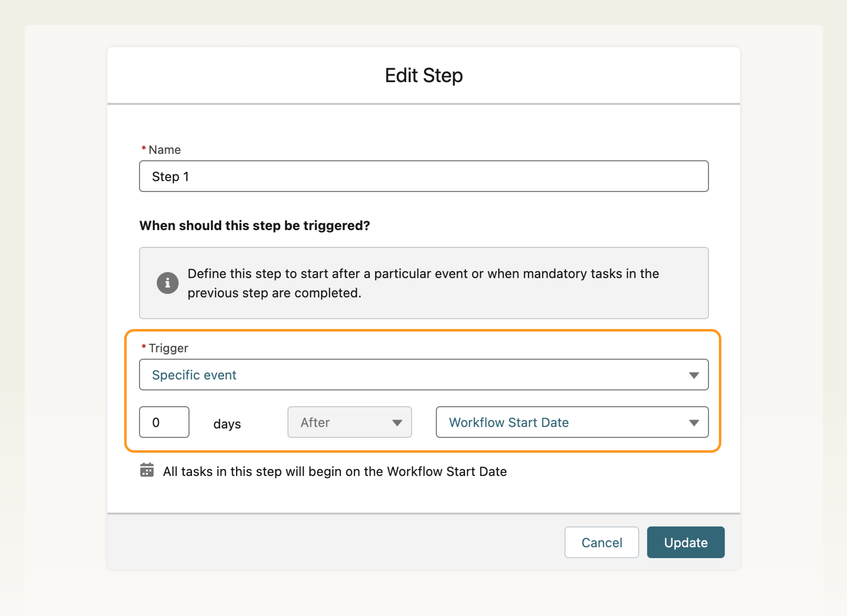Click the Update button
The width and height of the screenshot is (847, 616).
click(685, 543)
